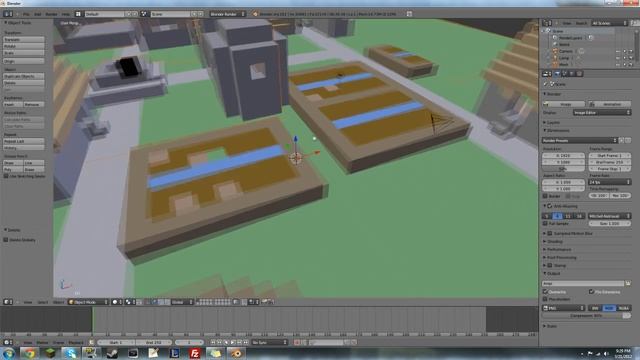The width and height of the screenshot is (640, 360).
Task: Open the Help menu
Action: [65, 14]
